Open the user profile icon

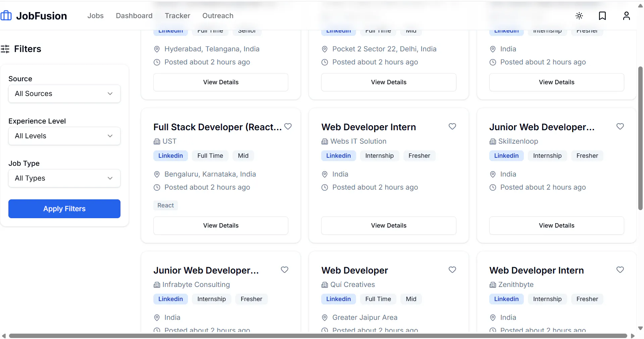coord(626,16)
